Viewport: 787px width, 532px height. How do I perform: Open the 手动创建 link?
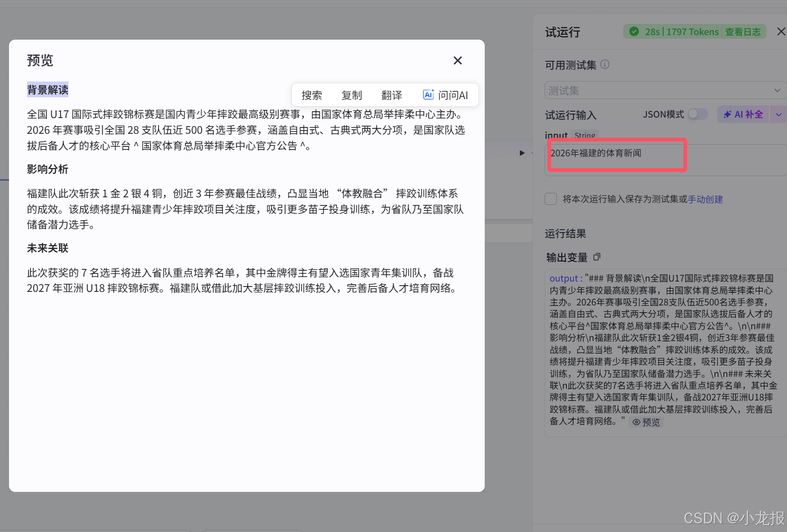tap(705, 199)
